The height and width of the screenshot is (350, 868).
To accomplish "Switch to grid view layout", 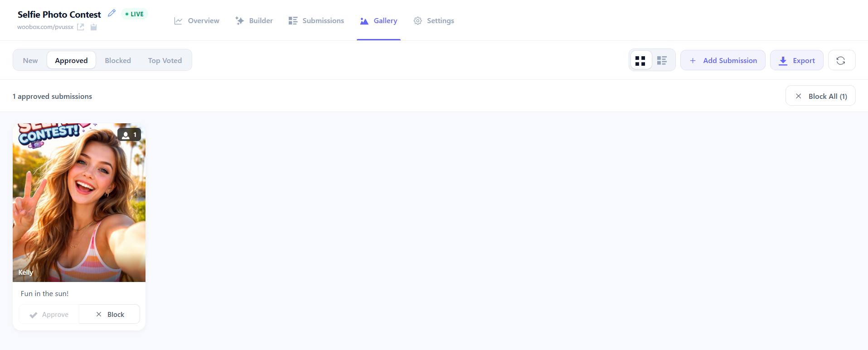I will [x=640, y=60].
